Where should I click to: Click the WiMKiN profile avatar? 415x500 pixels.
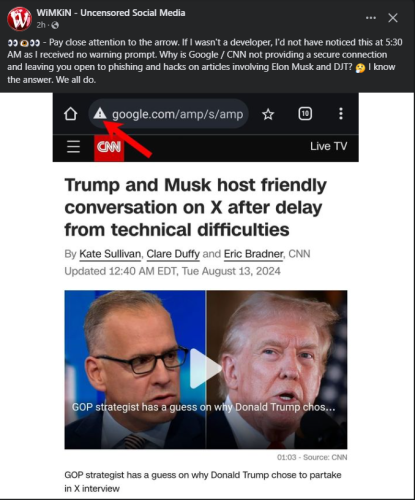(x=19, y=18)
